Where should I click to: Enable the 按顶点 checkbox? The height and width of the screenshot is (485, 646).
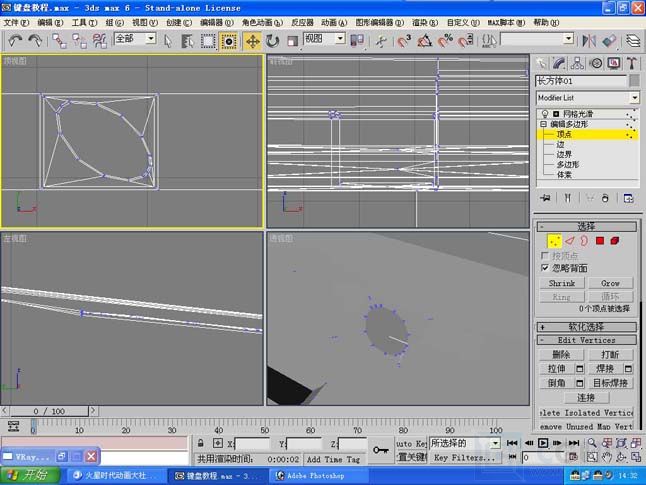point(545,256)
